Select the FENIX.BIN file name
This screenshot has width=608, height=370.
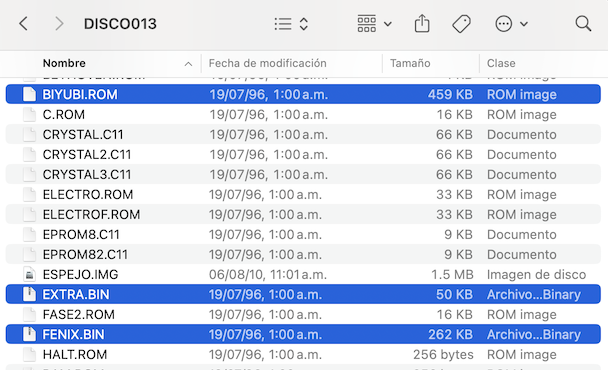pos(73,334)
